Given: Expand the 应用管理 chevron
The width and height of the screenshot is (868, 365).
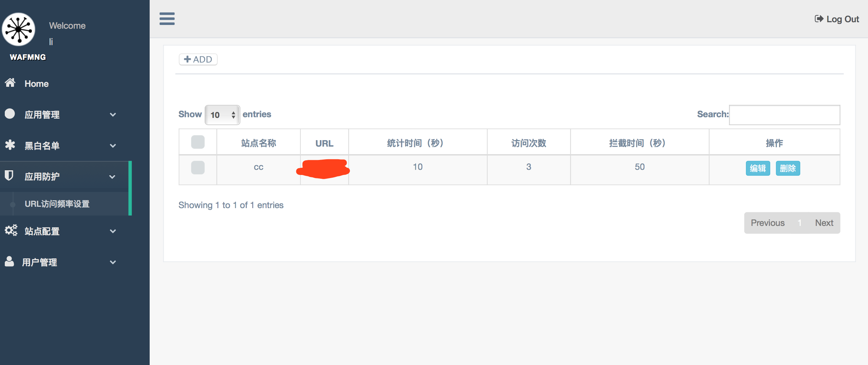Looking at the screenshot, I should 113,115.
